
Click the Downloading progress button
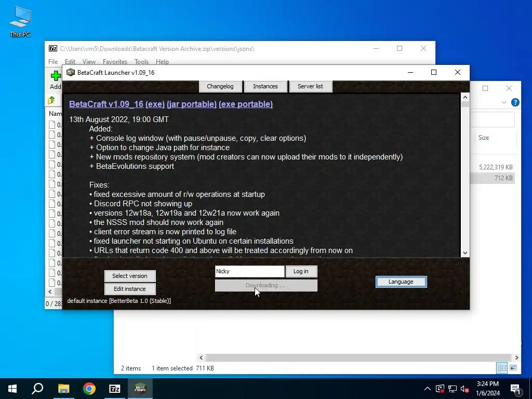click(266, 285)
